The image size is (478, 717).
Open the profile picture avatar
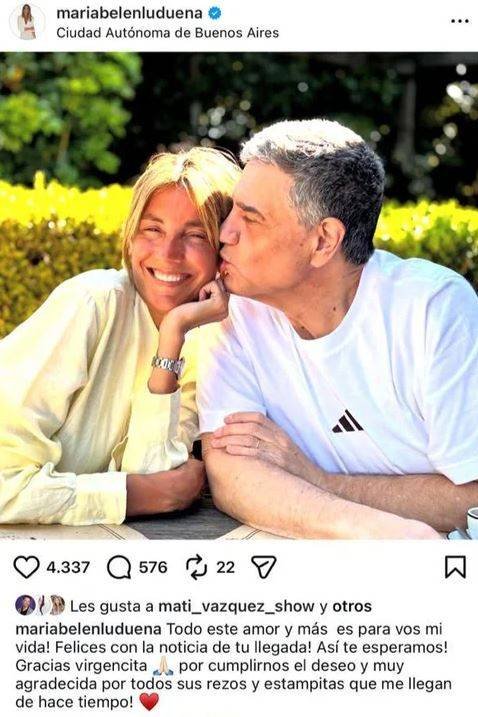pyautogui.click(x=27, y=21)
